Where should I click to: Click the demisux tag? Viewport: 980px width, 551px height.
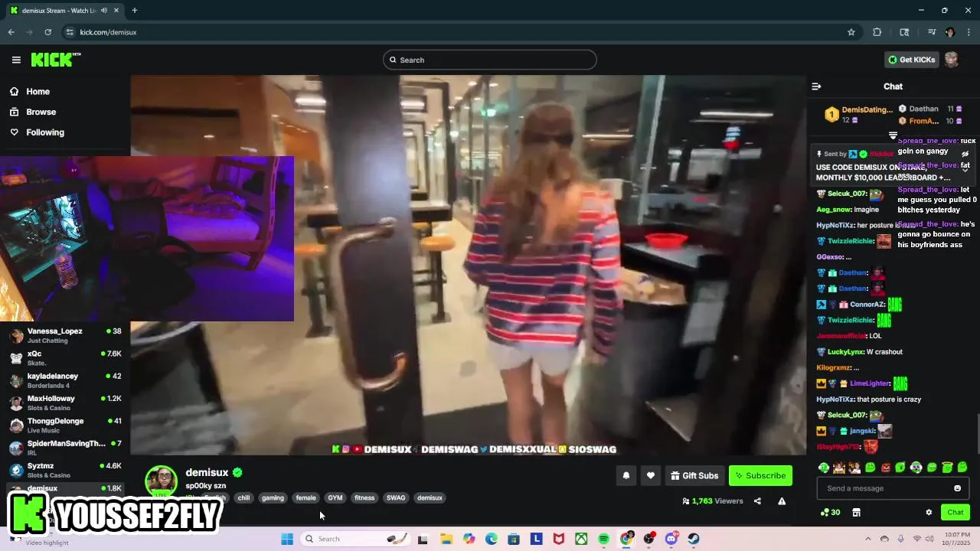click(x=430, y=497)
